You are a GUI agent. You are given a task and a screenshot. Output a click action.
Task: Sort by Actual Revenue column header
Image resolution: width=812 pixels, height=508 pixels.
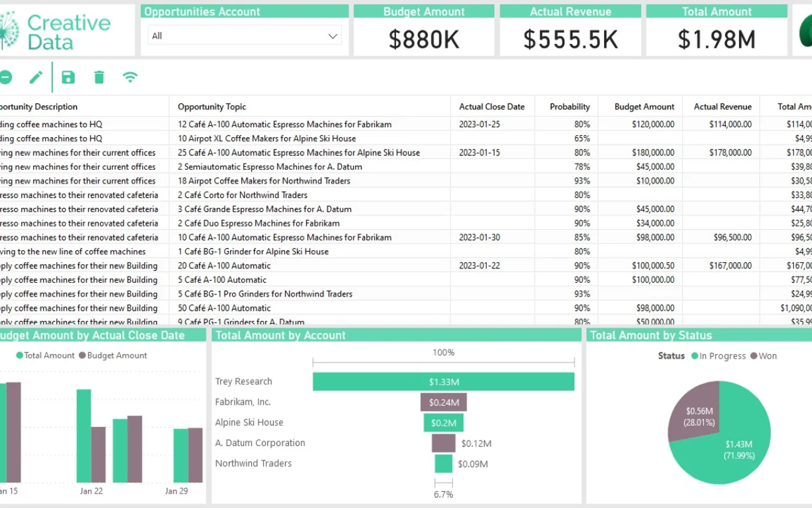coord(722,107)
